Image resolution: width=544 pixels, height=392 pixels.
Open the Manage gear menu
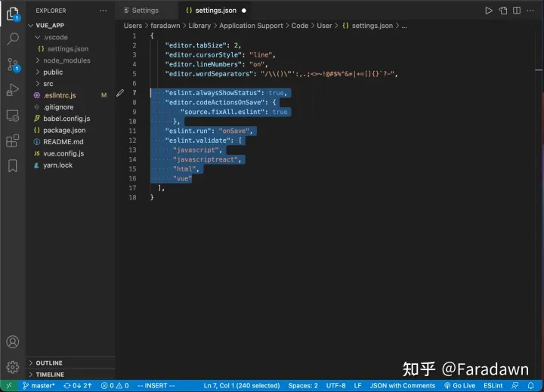point(13,366)
